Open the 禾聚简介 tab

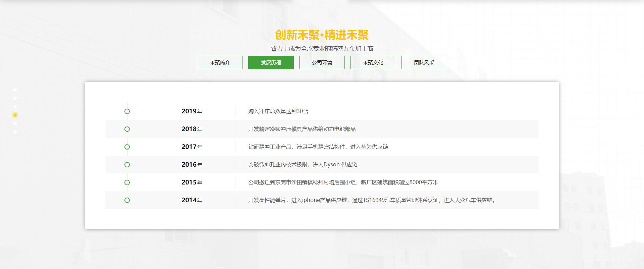click(220, 62)
